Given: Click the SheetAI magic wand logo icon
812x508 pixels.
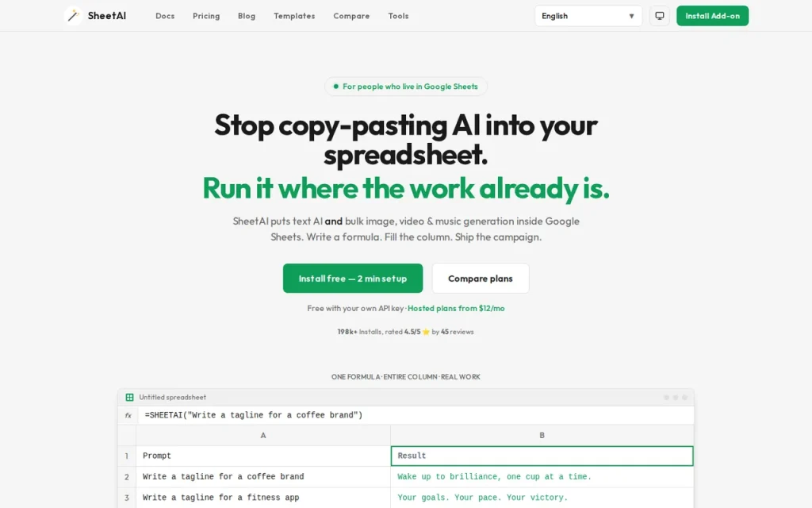Looking at the screenshot, I should 73,16.
